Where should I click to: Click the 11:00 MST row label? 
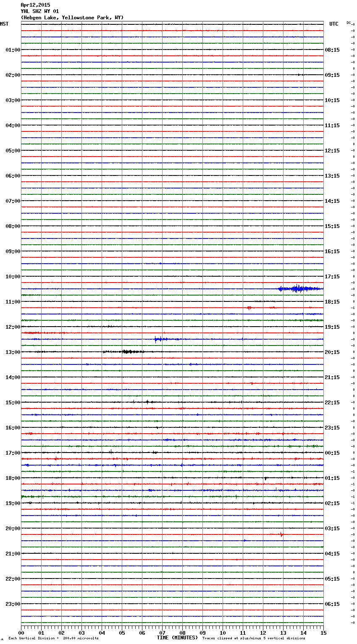click(13, 302)
